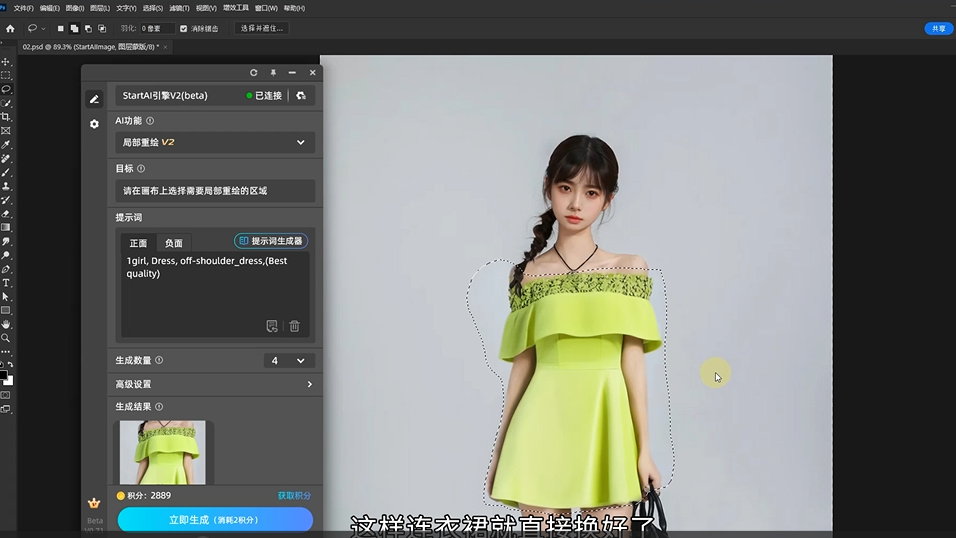Select the Dodge tool
The height and width of the screenshot is (538, 956).
[x=5, y=256]
